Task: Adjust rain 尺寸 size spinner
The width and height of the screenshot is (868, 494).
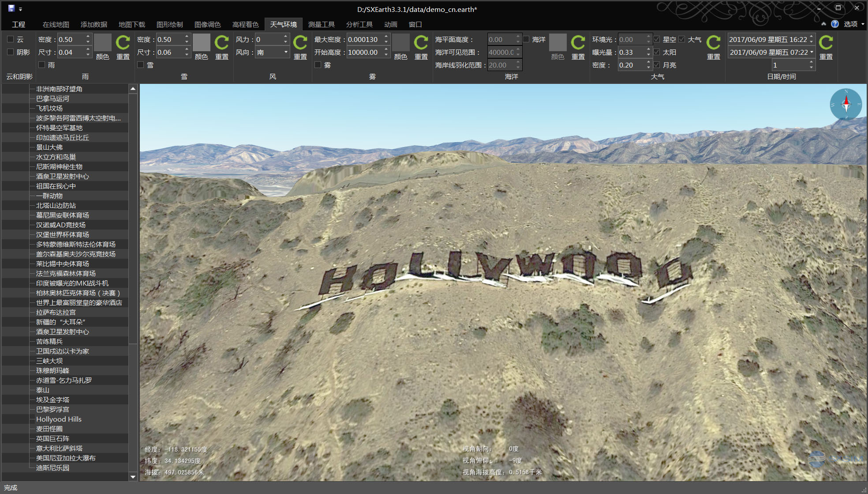Action: [88, 52]
